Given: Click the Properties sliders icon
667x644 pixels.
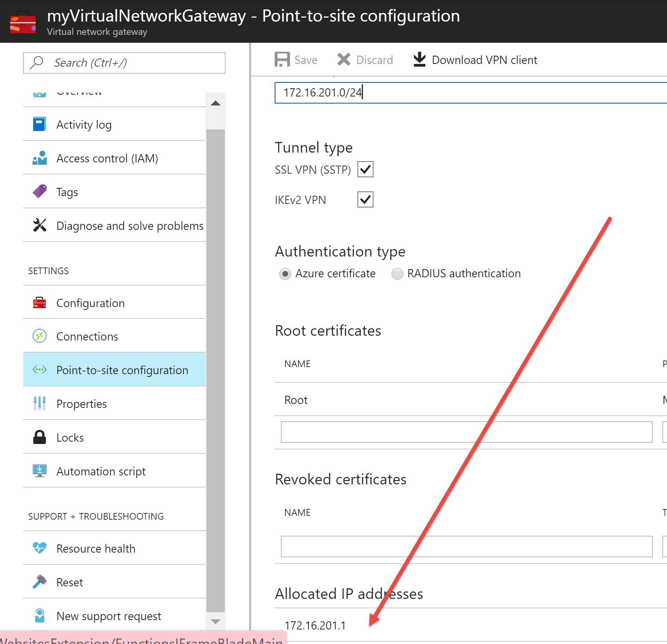Looking at the screenshot, I should [39, 403].
